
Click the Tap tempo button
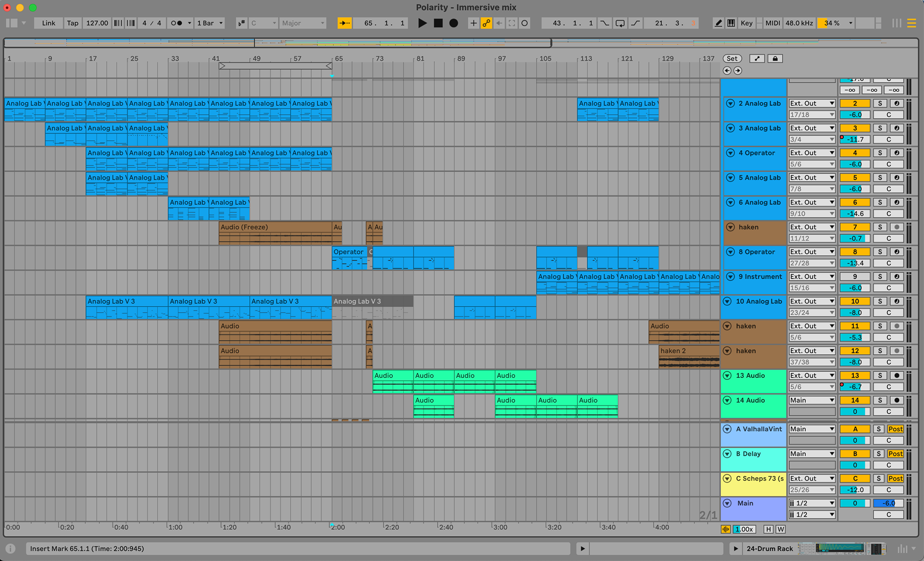click(72, 23)
